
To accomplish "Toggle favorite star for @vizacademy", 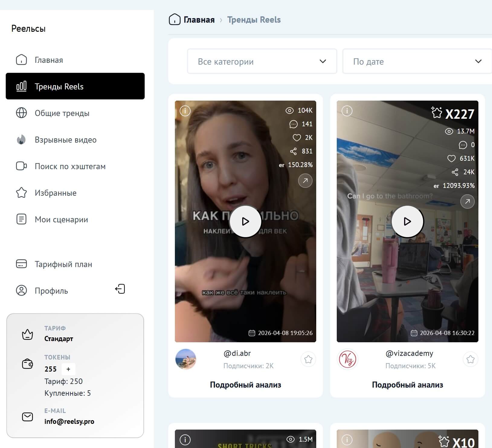I will [x=470, y=359].
